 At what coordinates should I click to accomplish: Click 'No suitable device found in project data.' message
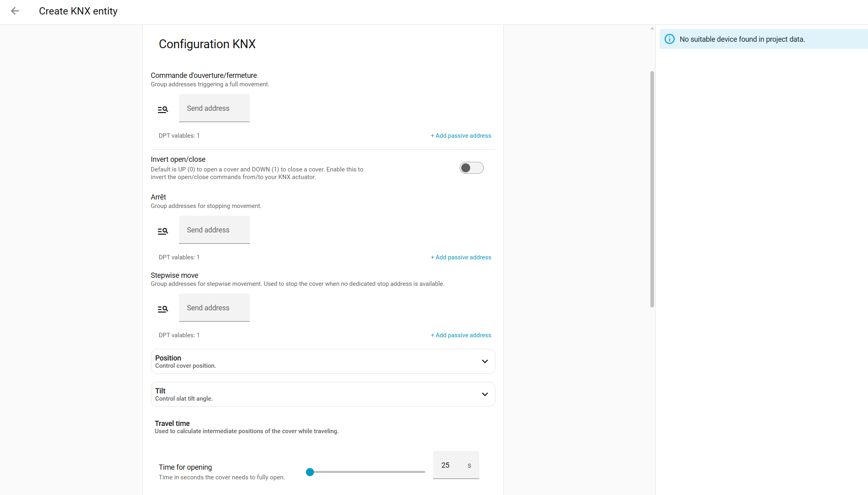(742, 39)
